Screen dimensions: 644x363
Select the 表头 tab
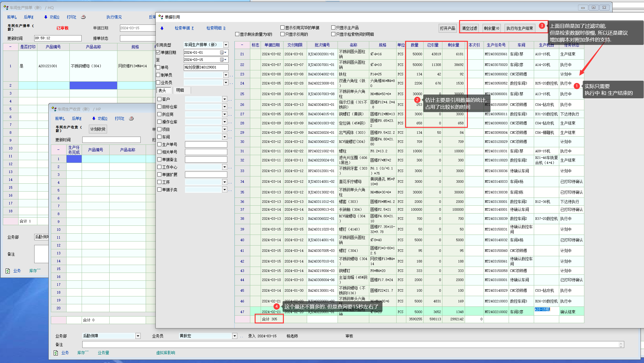point(162,90)
